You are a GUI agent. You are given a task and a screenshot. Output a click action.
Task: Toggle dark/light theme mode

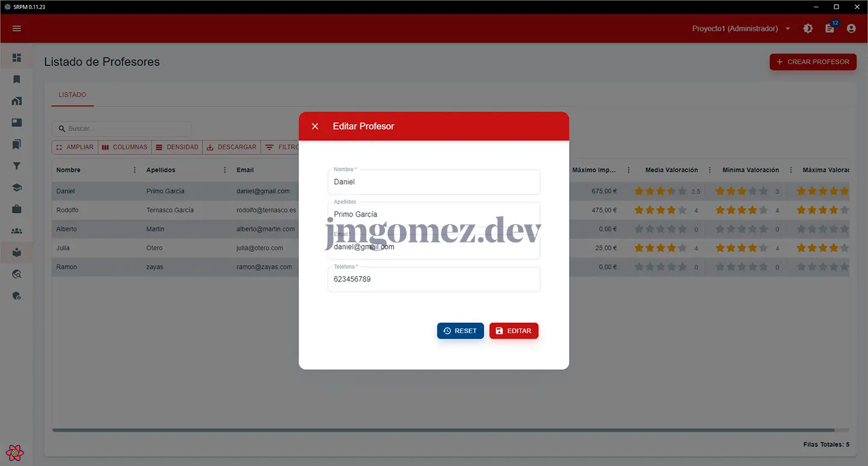click(808, 28)
